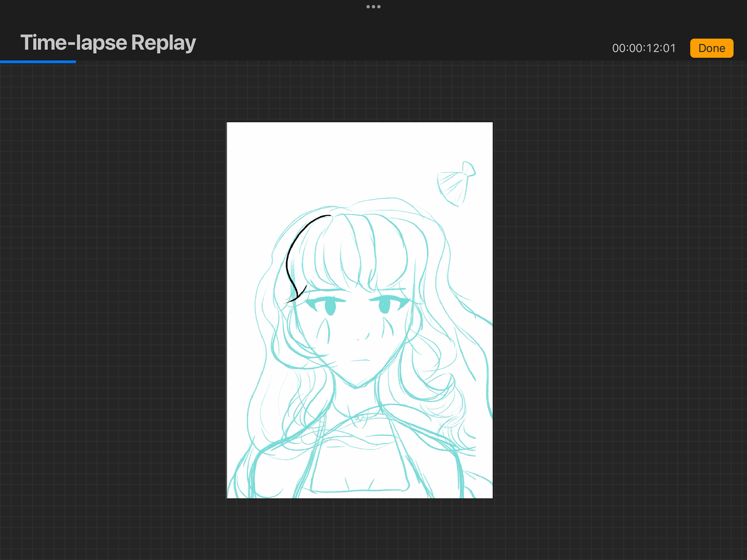Click the Time-lapse Replay title
Image resolution: width=747 pixels, height=560 pixels.
pos(108,43)
